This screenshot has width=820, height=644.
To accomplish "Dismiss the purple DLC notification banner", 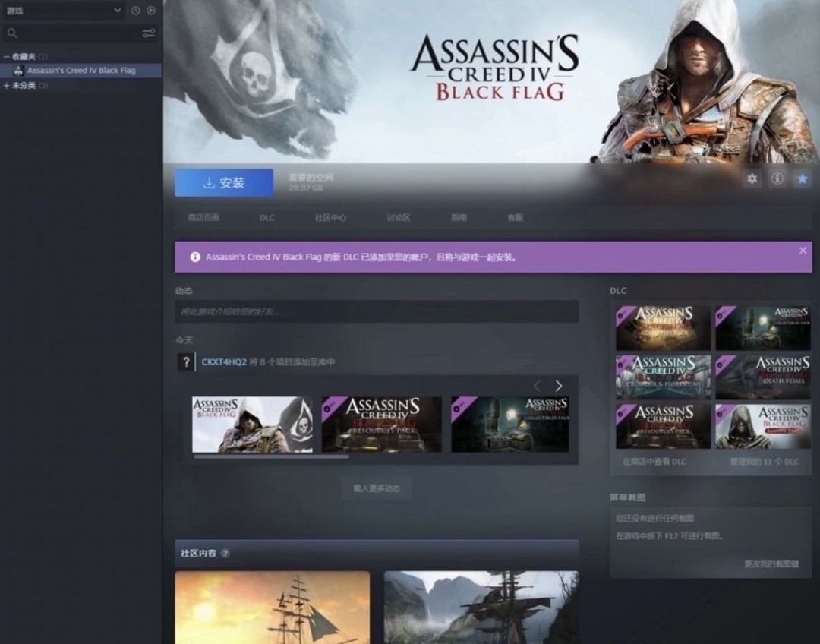I will (x=803, y=251).
